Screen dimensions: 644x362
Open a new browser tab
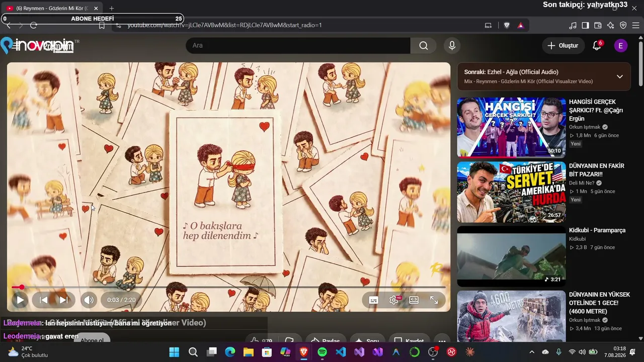tap(112, 9)
